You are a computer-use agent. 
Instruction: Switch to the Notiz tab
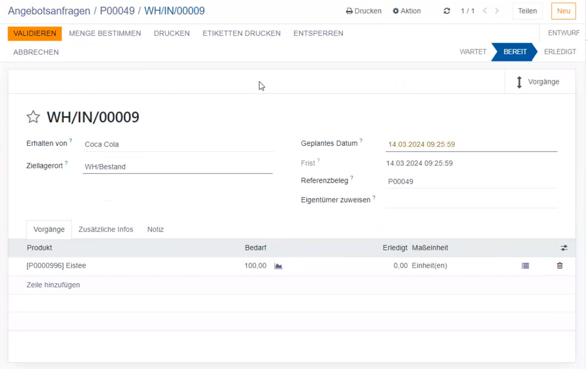tap(155, 230)
